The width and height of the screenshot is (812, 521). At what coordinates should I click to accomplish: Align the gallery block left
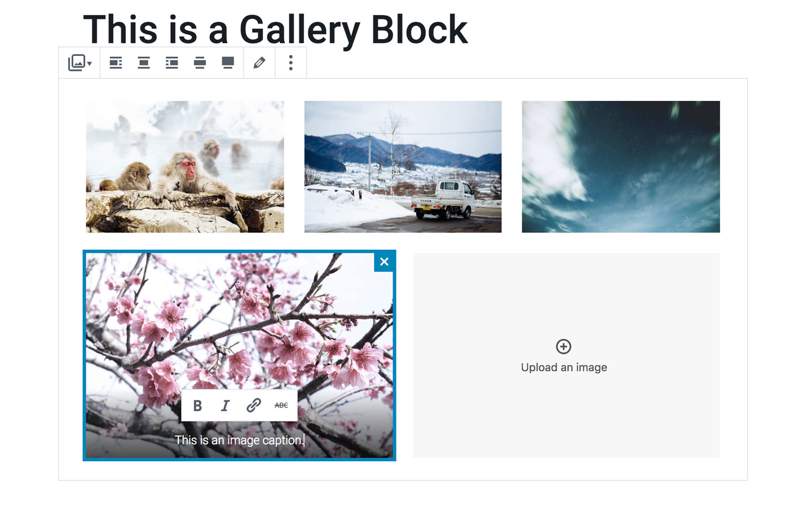point(116,63)
